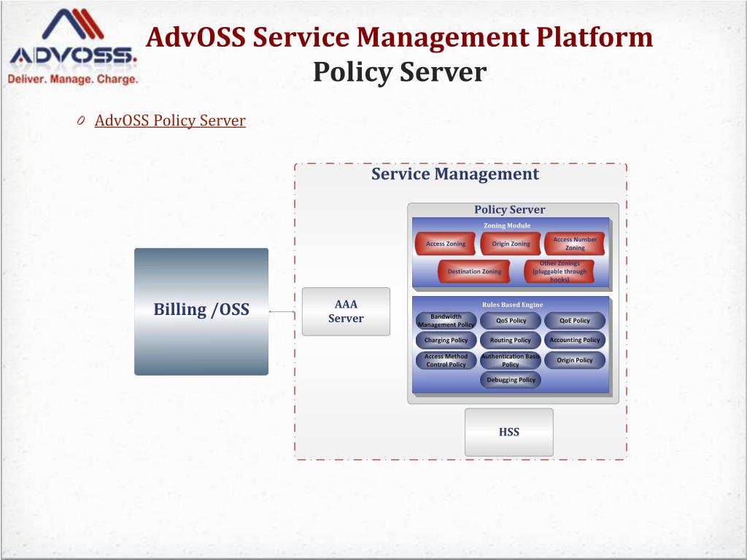
Task: Click the Access Zoning block
Action: 446,244
